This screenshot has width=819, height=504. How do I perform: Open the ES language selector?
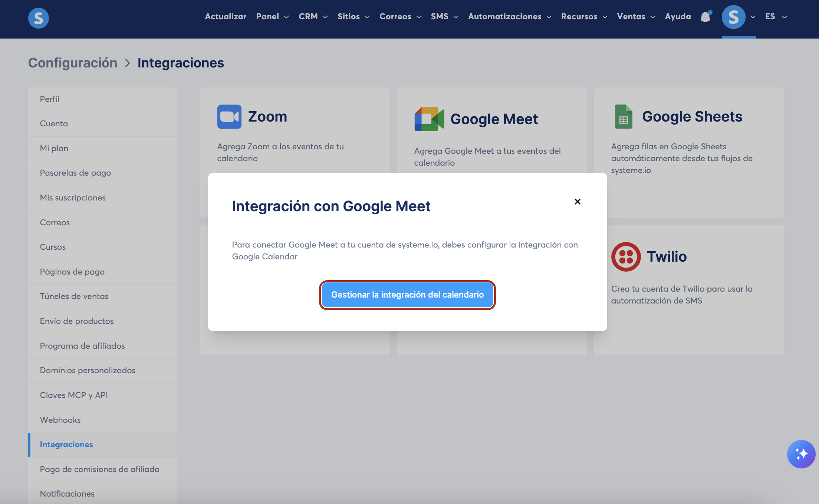pyautogui.click(x=776, y=17)
